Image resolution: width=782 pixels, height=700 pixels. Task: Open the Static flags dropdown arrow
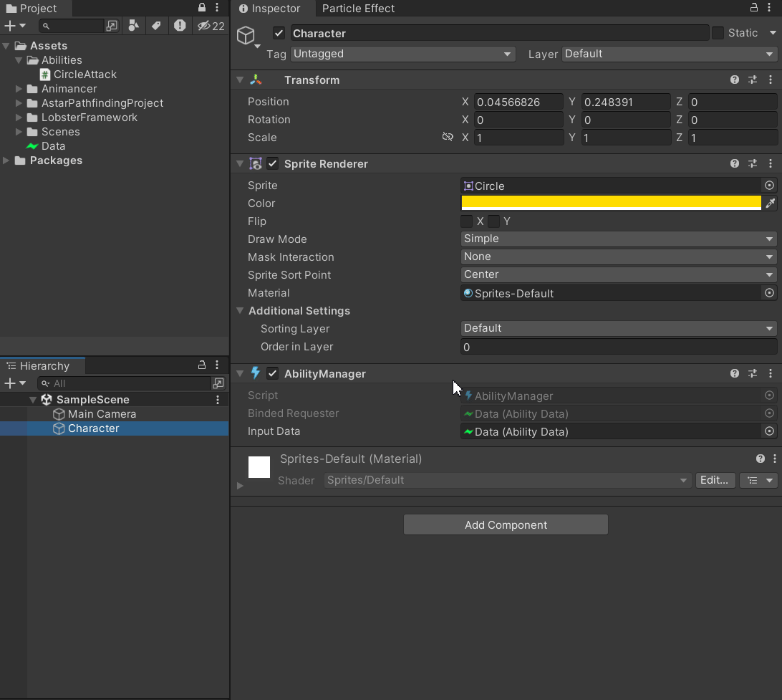click(x=773, y=33)
